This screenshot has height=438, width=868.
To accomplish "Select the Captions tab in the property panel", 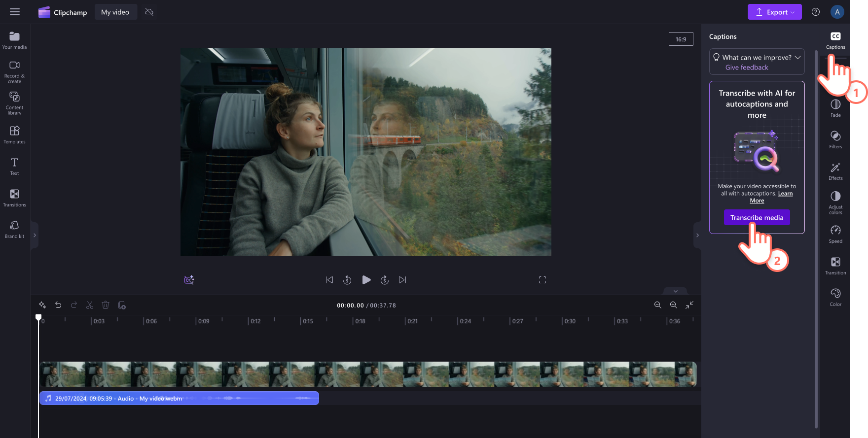I will coord(835,40).
